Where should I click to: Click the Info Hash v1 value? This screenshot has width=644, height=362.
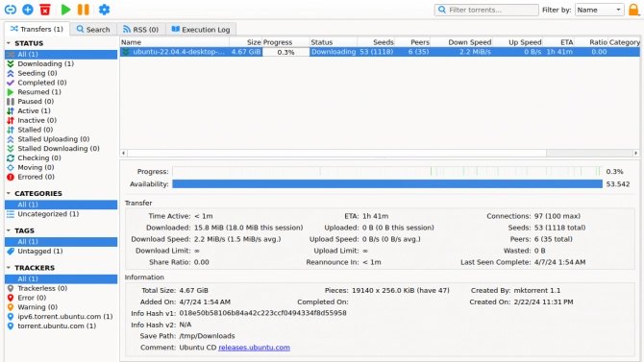(x=262, y=313)
